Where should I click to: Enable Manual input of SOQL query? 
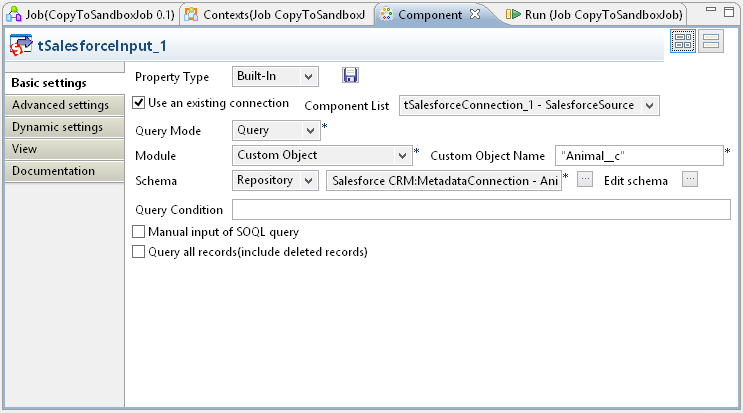point(139,232)
